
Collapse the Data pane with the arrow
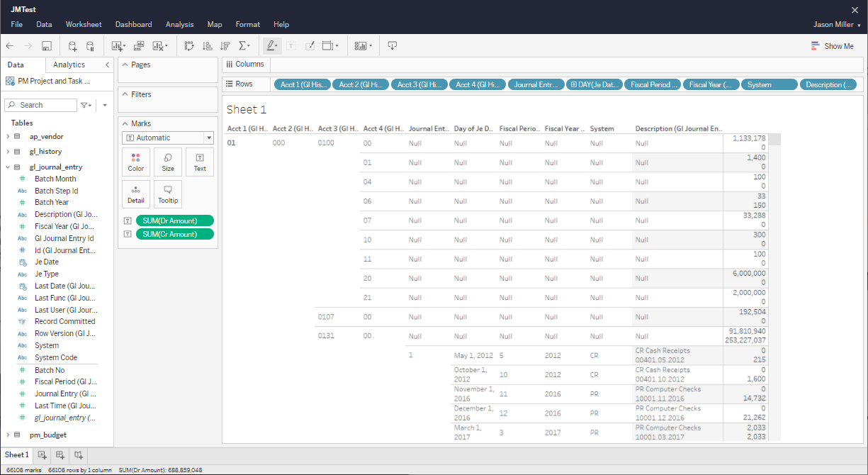click(108, 65)
